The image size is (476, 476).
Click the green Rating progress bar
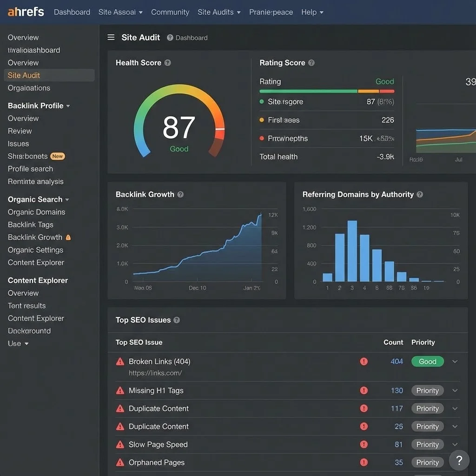(x=308, y=92)
